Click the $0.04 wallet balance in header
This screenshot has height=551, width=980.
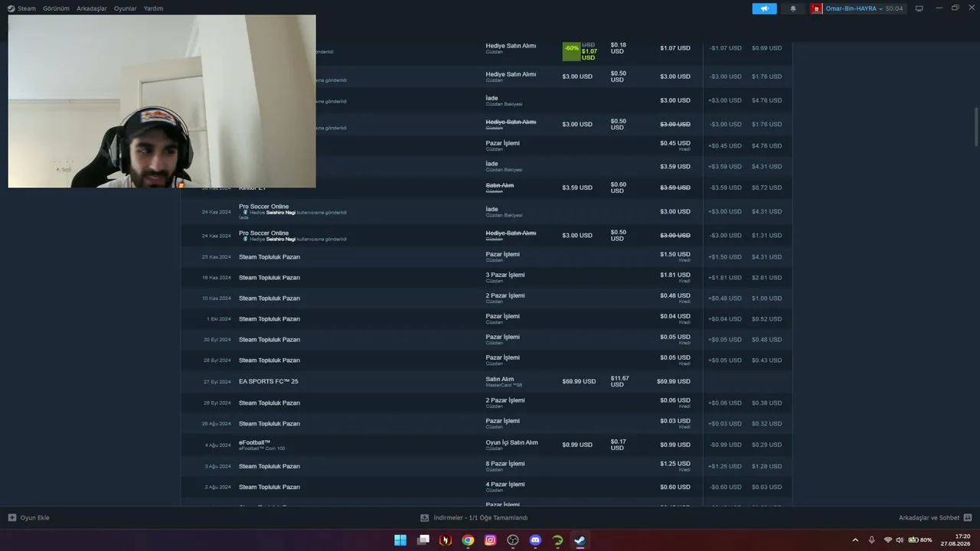click(x=894, y=8)
